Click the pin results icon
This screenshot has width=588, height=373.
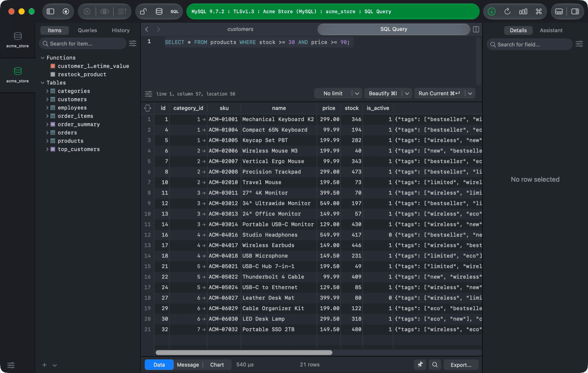coord(420,365)
